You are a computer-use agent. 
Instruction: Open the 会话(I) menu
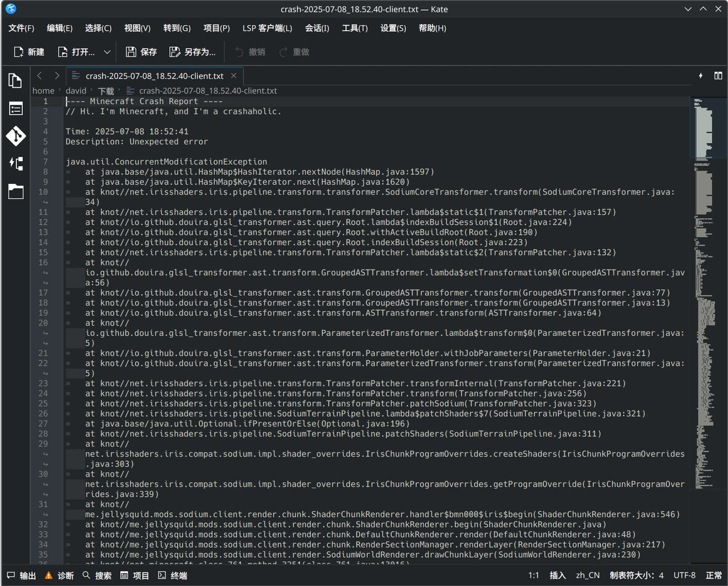(316, 28)
